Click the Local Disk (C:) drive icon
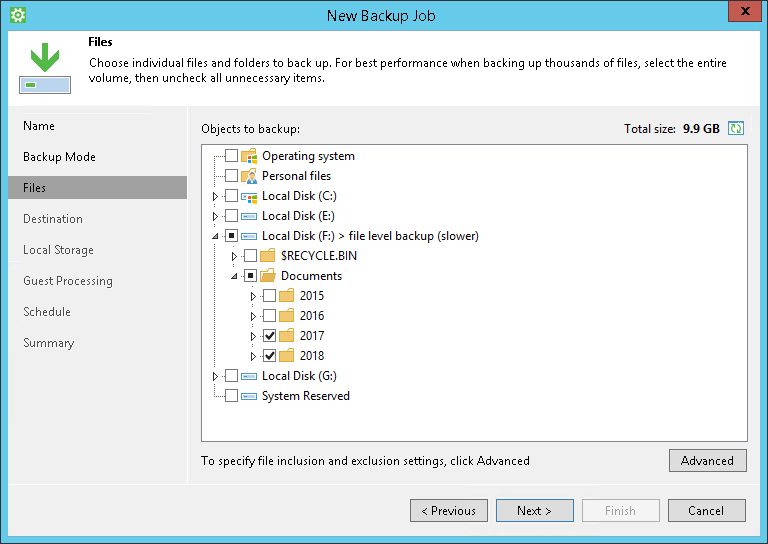Image resolution: width=768 pixels, height=544 pixels. tap(249, 196)
